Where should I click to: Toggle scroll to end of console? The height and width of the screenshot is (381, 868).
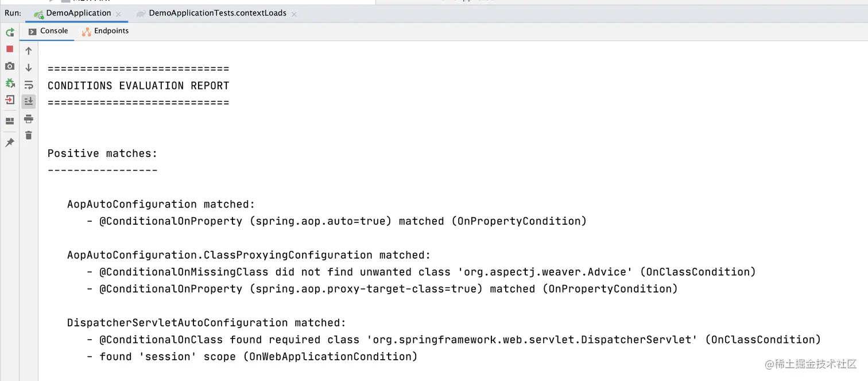click(x=29, y=102)
